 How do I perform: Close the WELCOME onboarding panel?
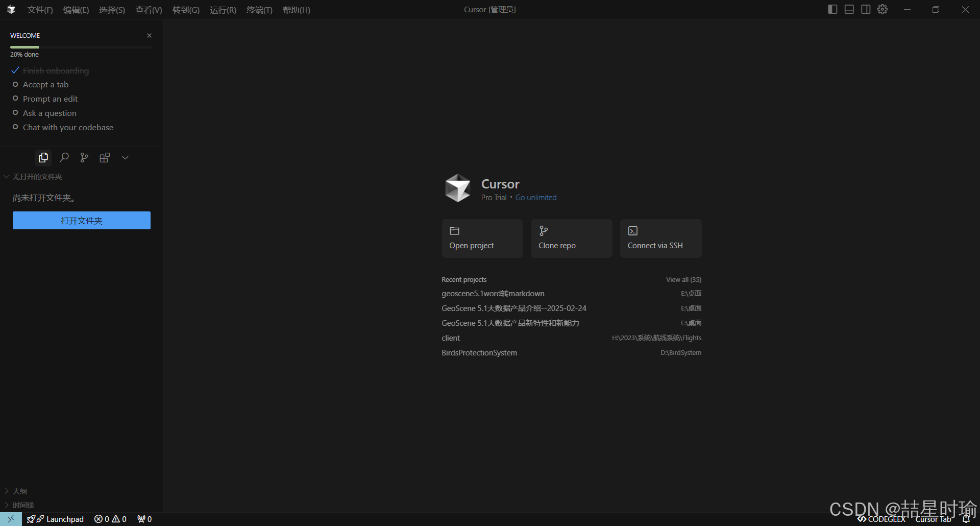[x=150, y=35]
